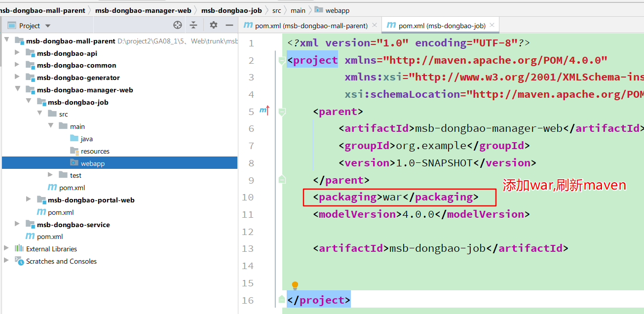This screenshot has width=644, height=314.
Task: Click the Collapse All icon in Project panel
Action: coord(193,25)
